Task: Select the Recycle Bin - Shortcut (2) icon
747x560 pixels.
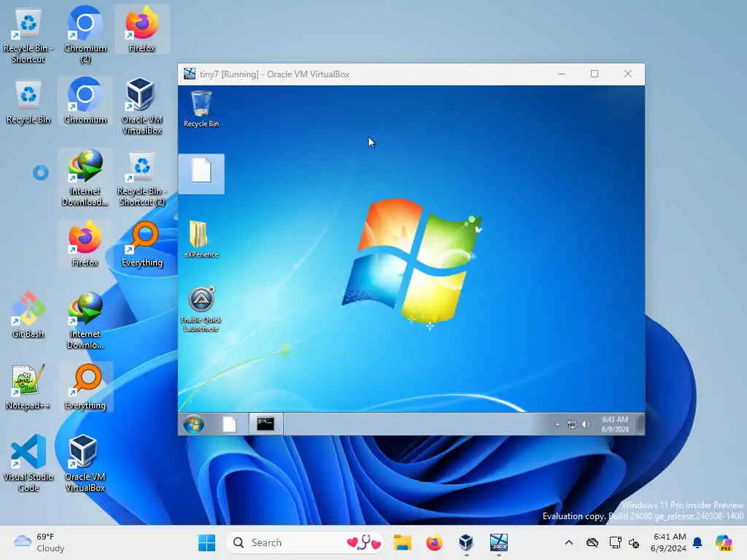Action: [142, 178]
